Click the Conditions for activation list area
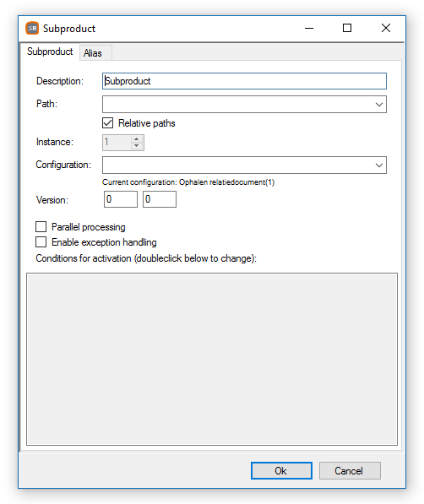424x504 pixels. click(212, 360)
